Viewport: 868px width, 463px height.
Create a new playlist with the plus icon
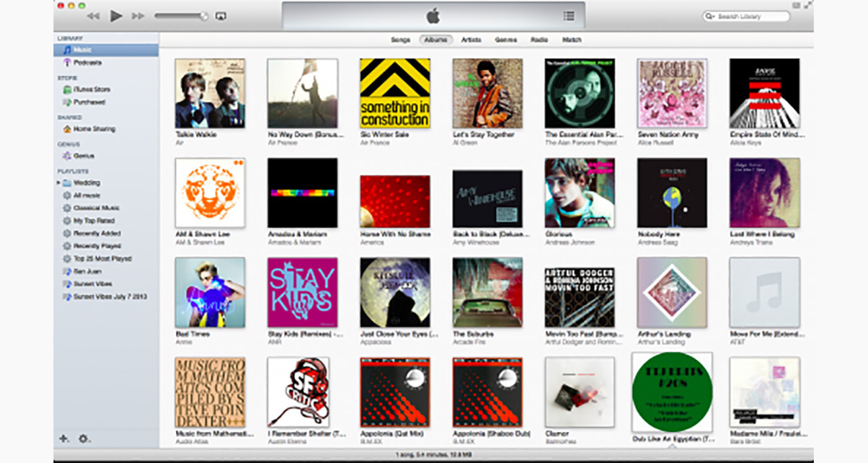click(x=64, y=438)
